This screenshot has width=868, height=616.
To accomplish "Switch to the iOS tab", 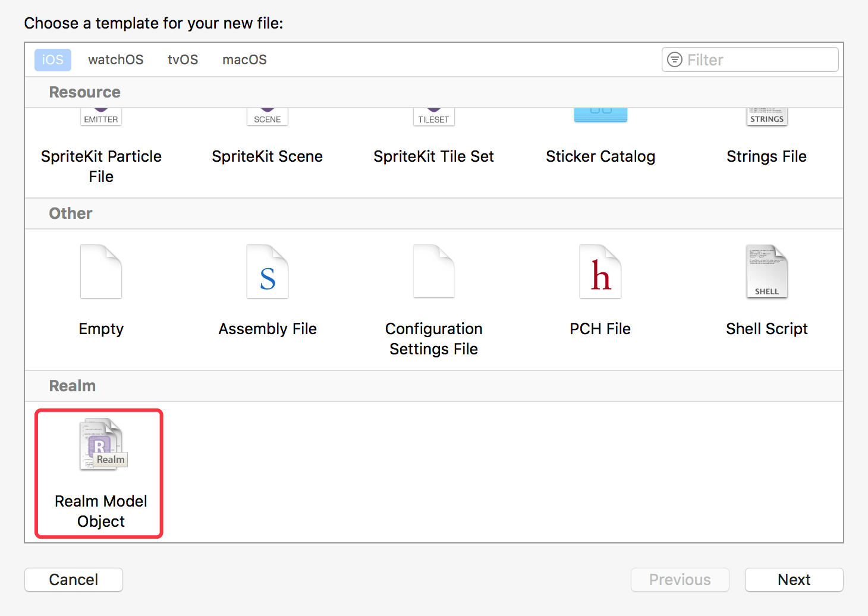I will click(x=53, y=60).
